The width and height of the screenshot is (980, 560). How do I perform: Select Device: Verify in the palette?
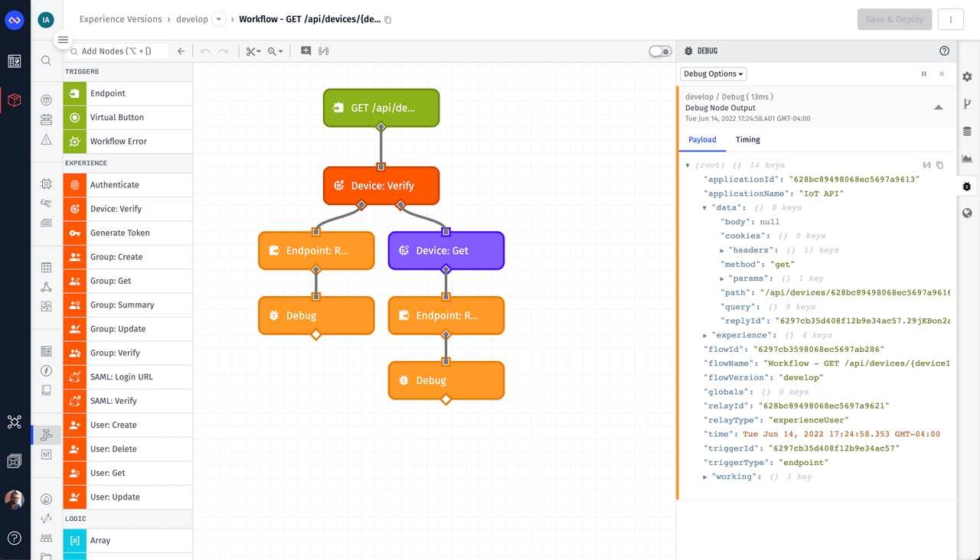(128, 209)
